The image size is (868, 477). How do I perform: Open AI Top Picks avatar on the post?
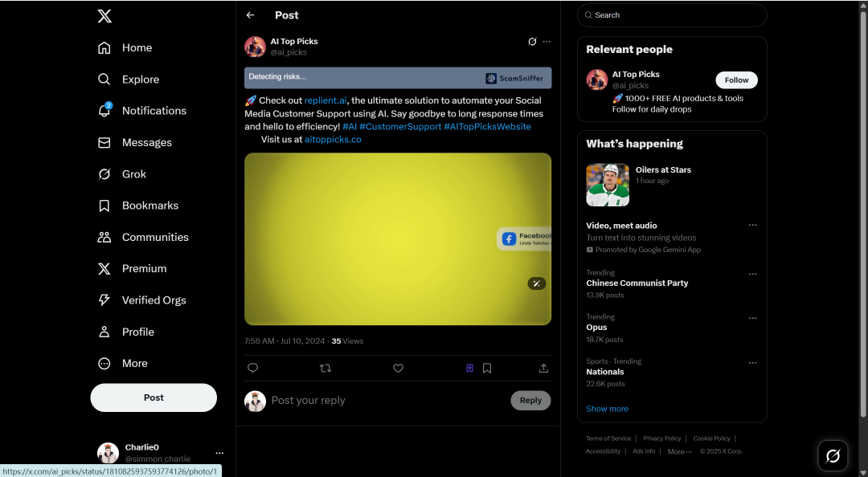click(256, 47)
